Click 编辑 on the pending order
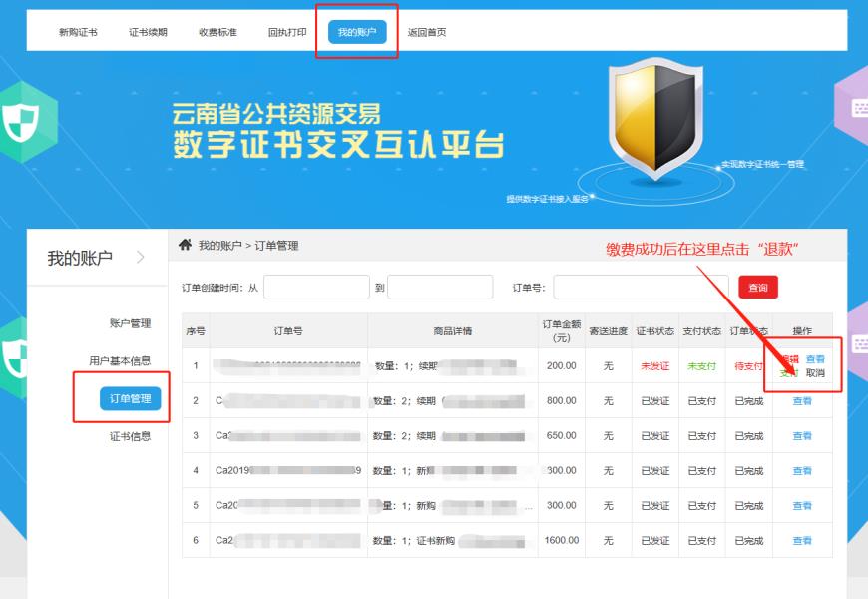The width and height of the screenshot is (868, 599). tap(791, 358)
